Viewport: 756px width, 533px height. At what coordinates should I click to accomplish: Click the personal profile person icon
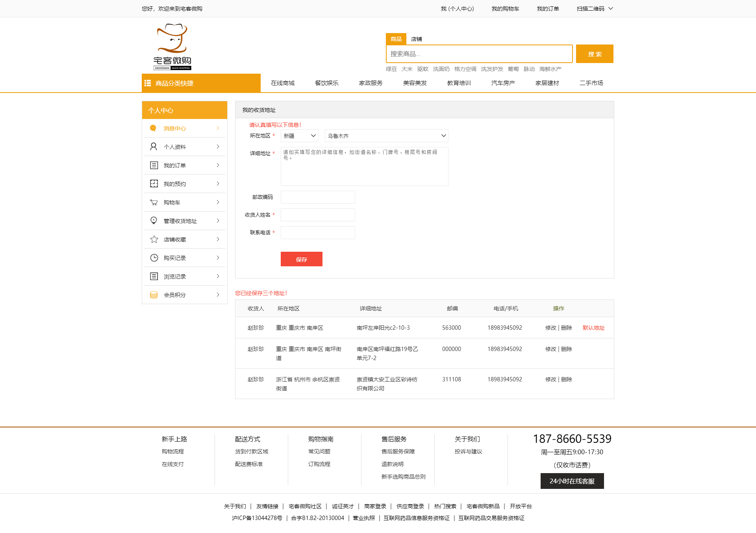[x=154, y=147]
